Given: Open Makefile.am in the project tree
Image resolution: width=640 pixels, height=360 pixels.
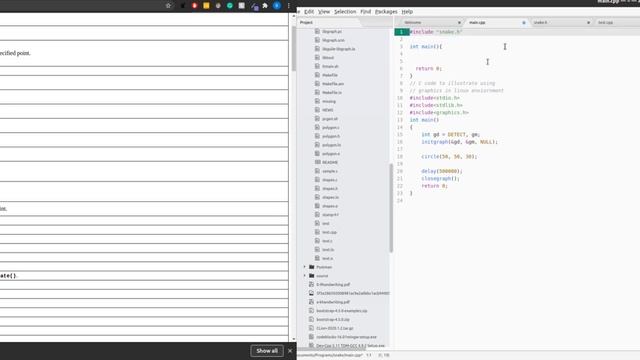Looking at the screenshot, I should [x=333, y=84].
